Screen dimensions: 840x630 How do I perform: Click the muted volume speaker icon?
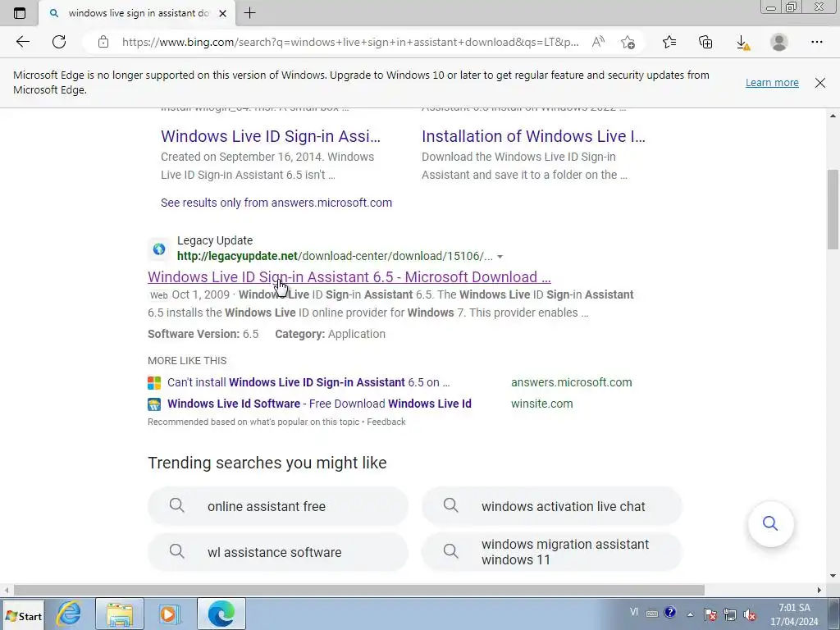[x=750, y=614]
